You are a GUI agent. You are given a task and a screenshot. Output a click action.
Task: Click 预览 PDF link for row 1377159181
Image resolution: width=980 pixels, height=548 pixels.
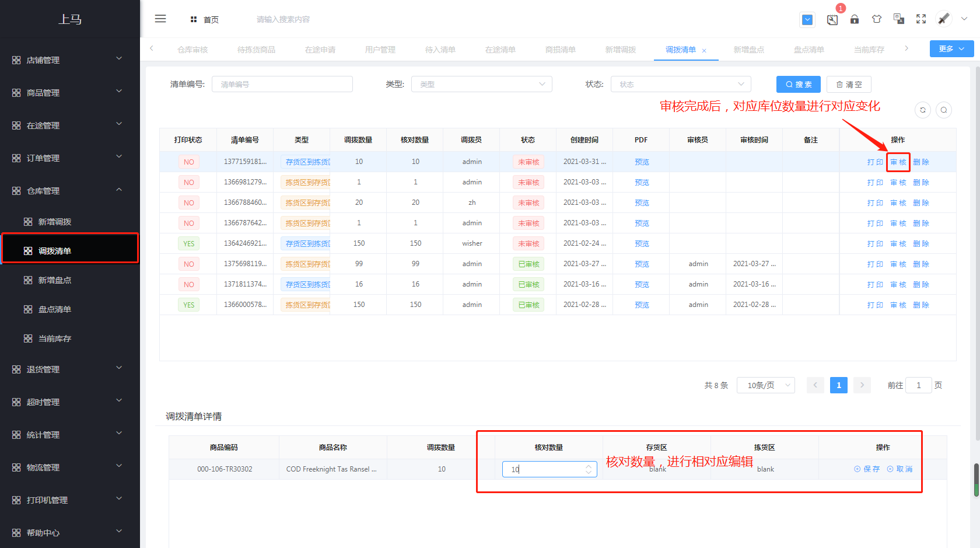tap(642, 162)
